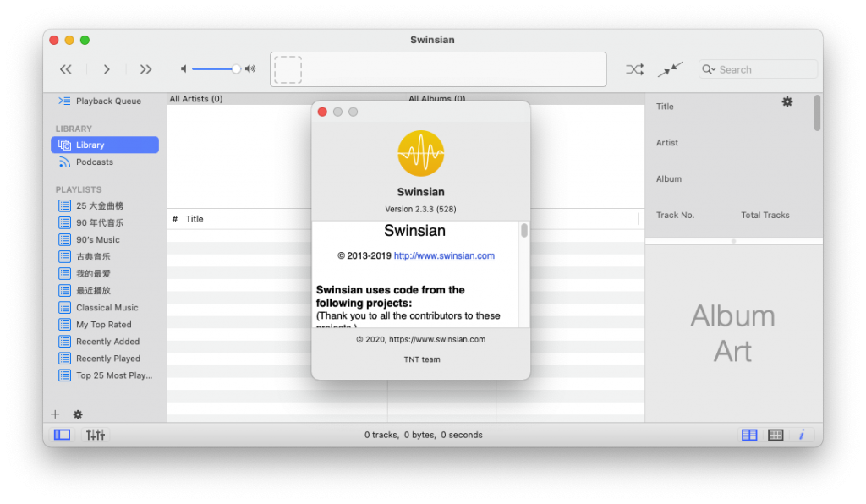Minimize the main Swinsian window
Image resolution: width=866 pixels, height=504 pixels.
pos(69,40)
